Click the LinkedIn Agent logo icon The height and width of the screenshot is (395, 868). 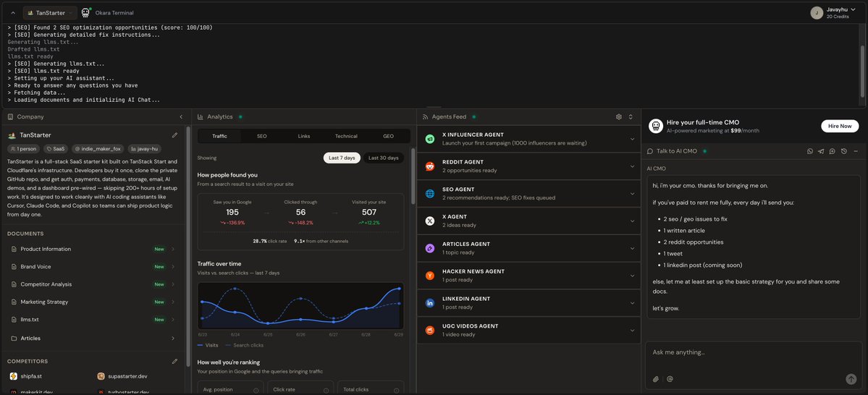coord(430,303)
